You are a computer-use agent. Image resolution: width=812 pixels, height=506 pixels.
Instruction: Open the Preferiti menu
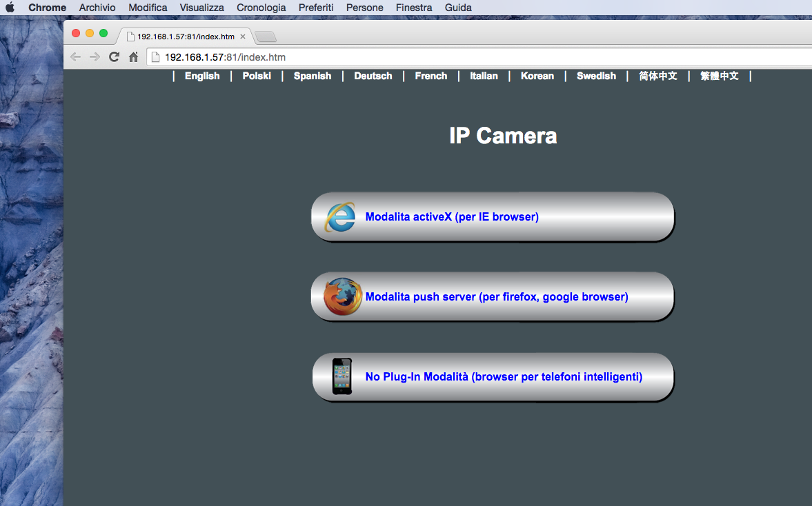[x=315, y=8]
